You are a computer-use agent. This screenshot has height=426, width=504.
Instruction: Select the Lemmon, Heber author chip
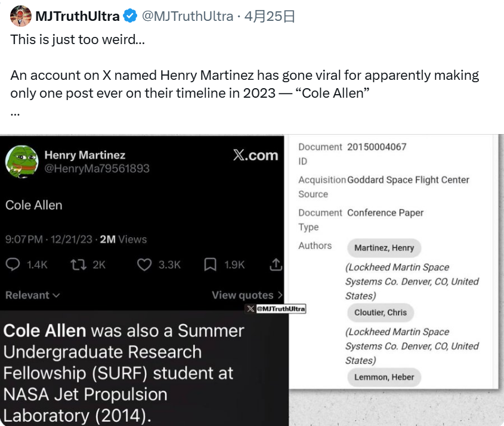[x=384, y=377]
